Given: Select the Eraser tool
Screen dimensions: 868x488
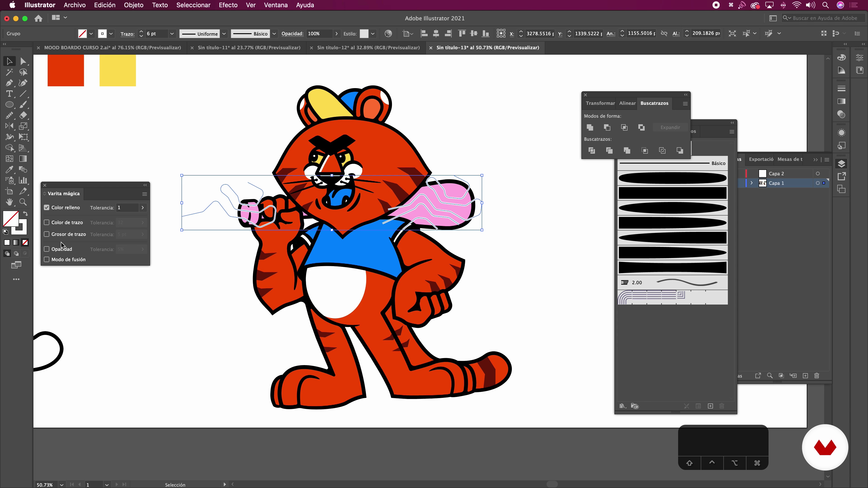Looking at the screenshot, I should coord(23,115).
